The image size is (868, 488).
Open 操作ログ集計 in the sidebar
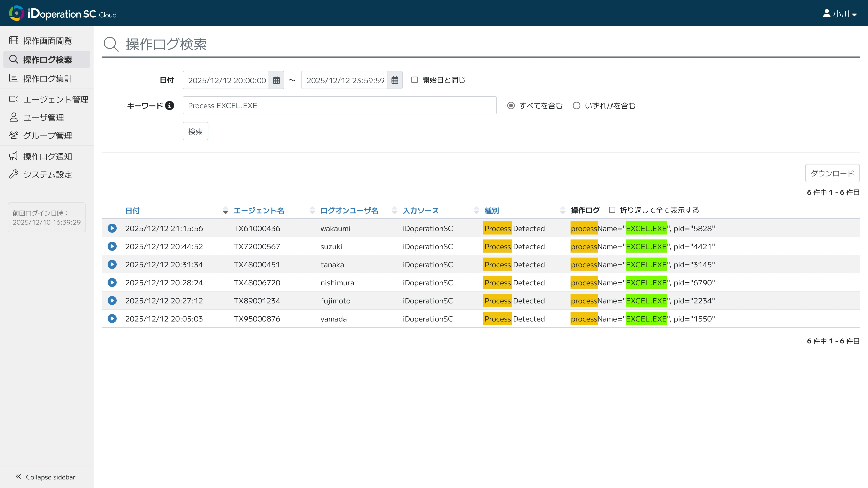47,79
